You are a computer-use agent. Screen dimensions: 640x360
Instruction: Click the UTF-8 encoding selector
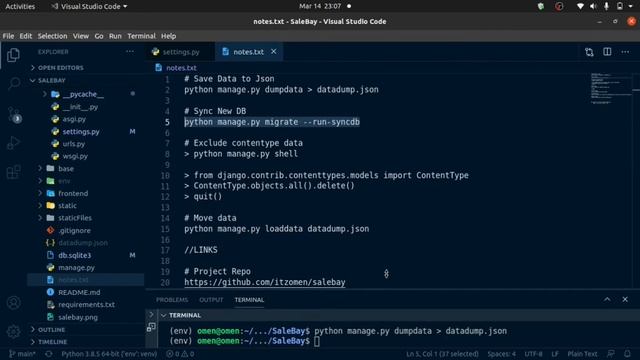pyautogui.click(x=533, y=354)
